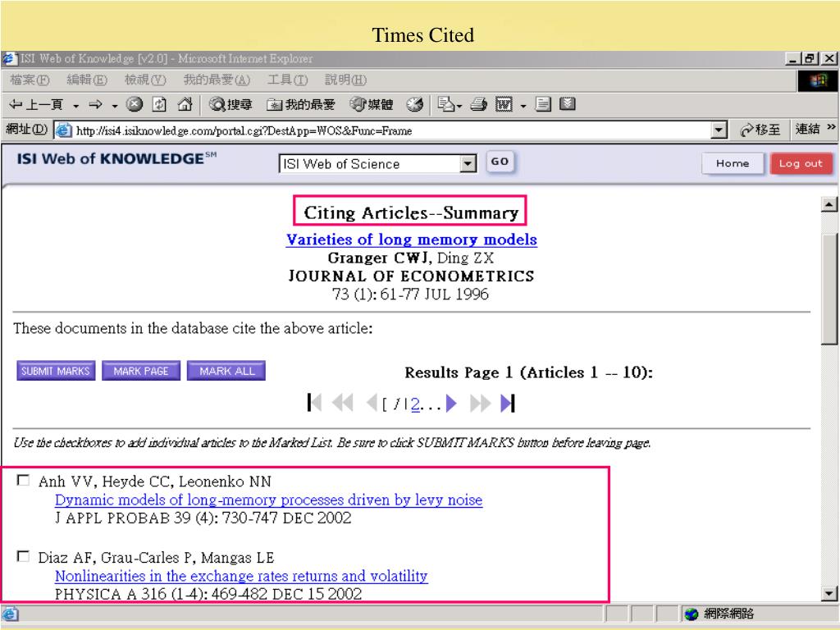The height and width of the screenshot is (630, 840).
Task: Open the 我的最愛 (Favorites) toolbar button
Action: pyautogui.click(x=301, y=104)
